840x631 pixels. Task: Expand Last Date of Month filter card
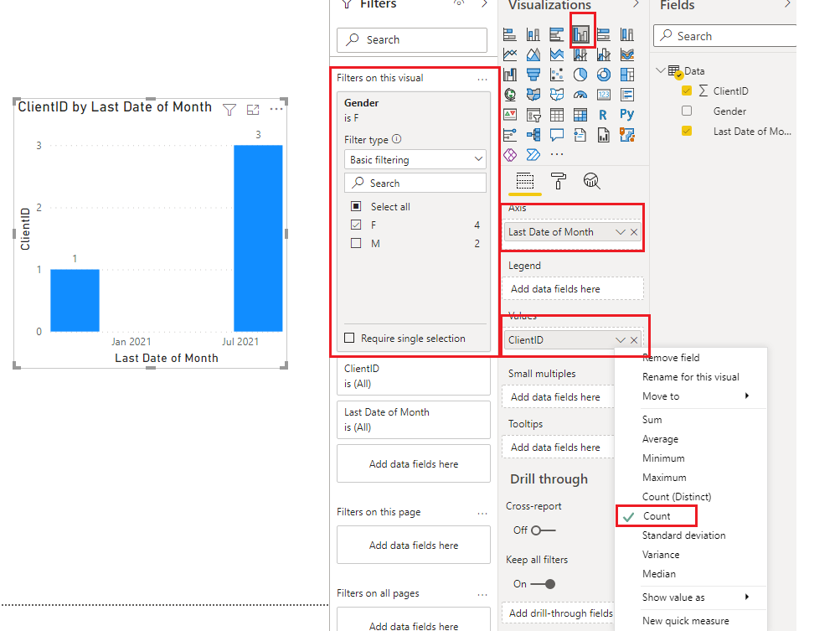[x=414, y=420]
